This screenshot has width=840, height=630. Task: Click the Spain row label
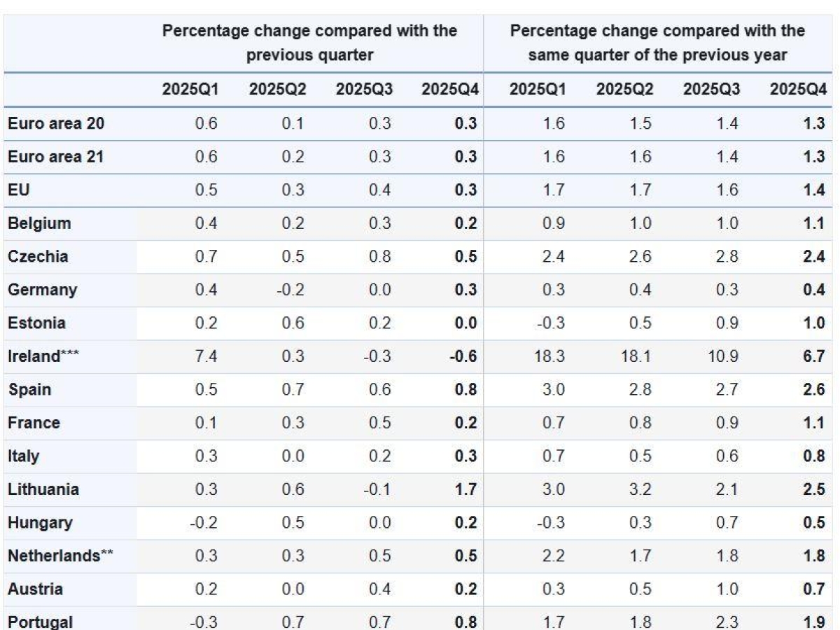[29, 389]
